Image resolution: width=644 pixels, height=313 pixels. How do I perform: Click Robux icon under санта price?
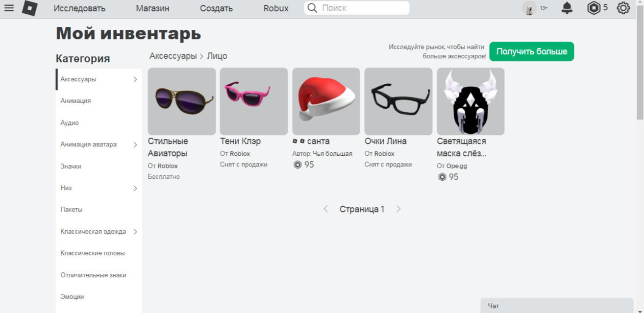click(297, 165)
